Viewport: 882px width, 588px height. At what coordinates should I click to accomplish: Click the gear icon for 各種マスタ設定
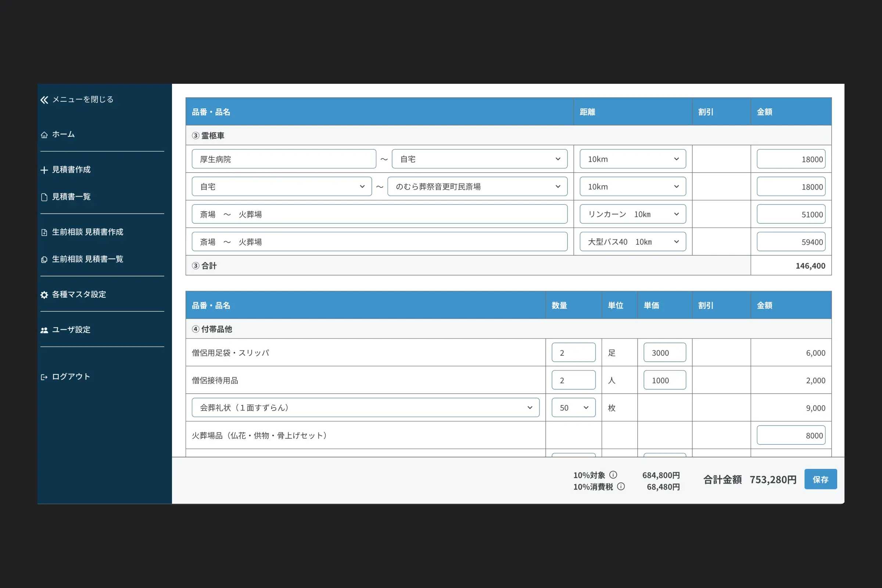[x=44, y=295]
